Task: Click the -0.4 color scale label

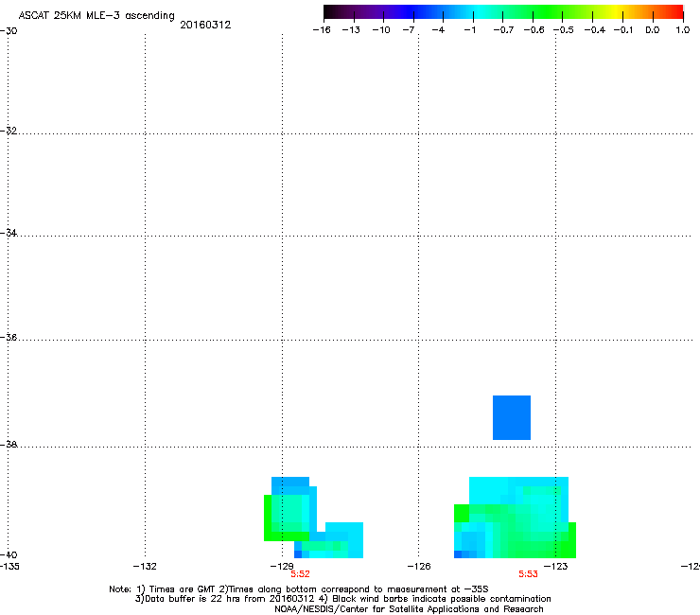Action: pos(595,30)
